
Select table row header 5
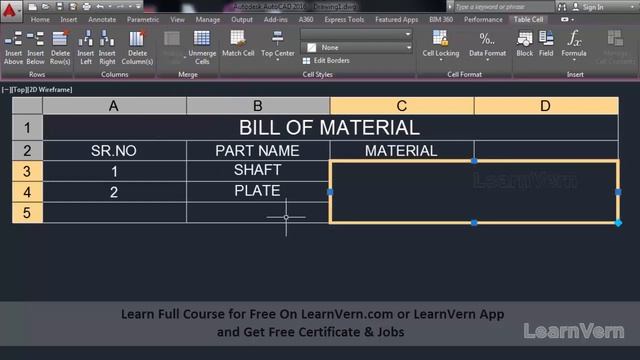pyautogui.click(x=27, y=213)
